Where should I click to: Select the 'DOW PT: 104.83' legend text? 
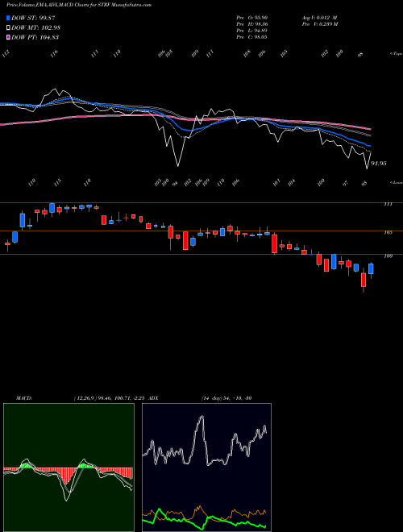(35, 37)
